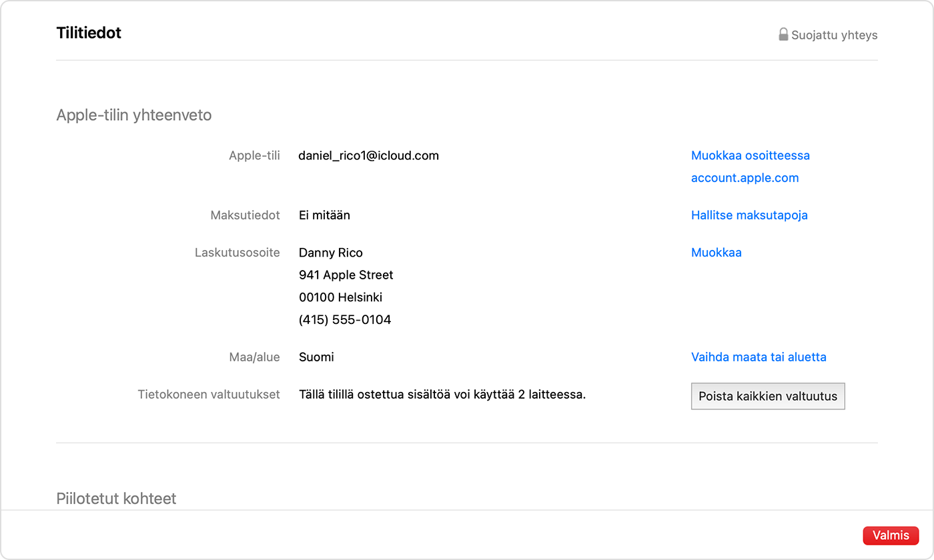This screenshot has height=560, width=934.
Task: Click the name Danny Rico
Action: [331, 253]
